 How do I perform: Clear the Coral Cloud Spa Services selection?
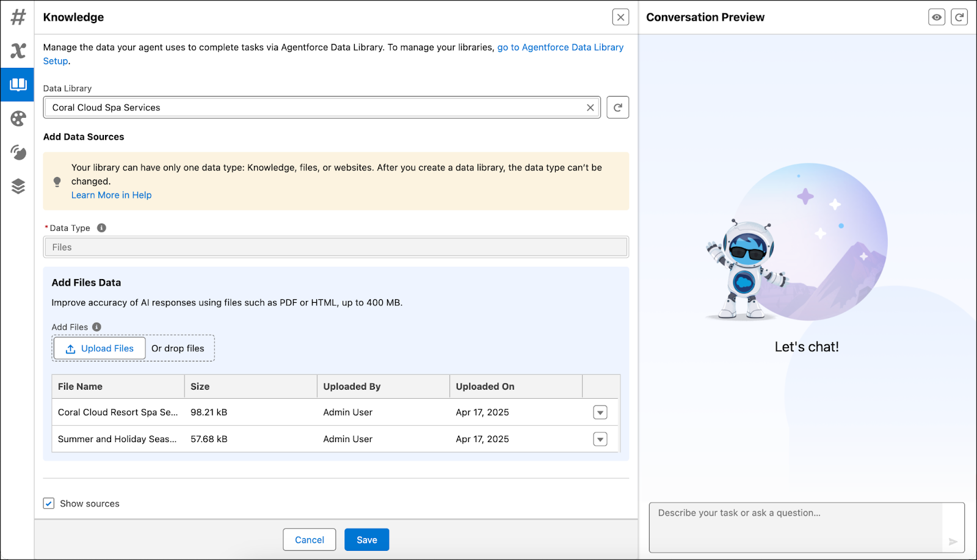coord(590,107)
